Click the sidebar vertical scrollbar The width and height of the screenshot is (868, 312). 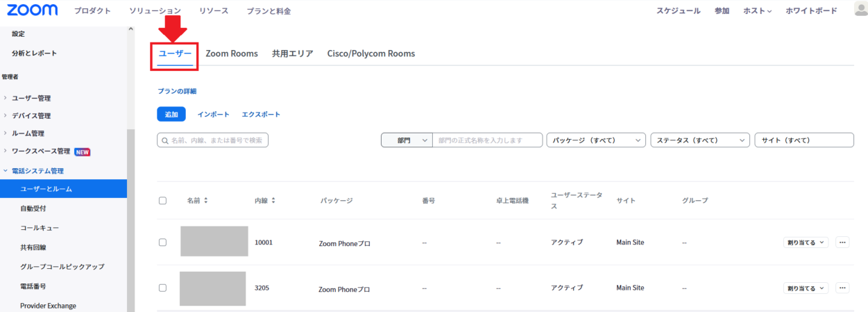pos(130,221)
